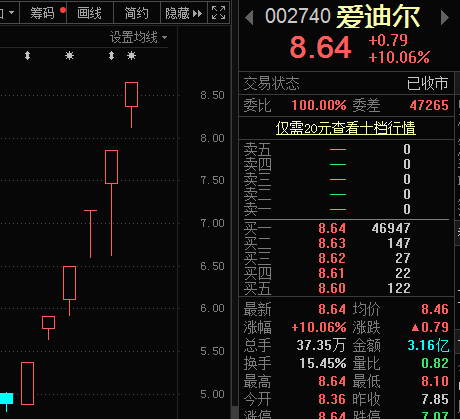
Task: Click 金额 value 3.16亿
Action: point(428,345)
